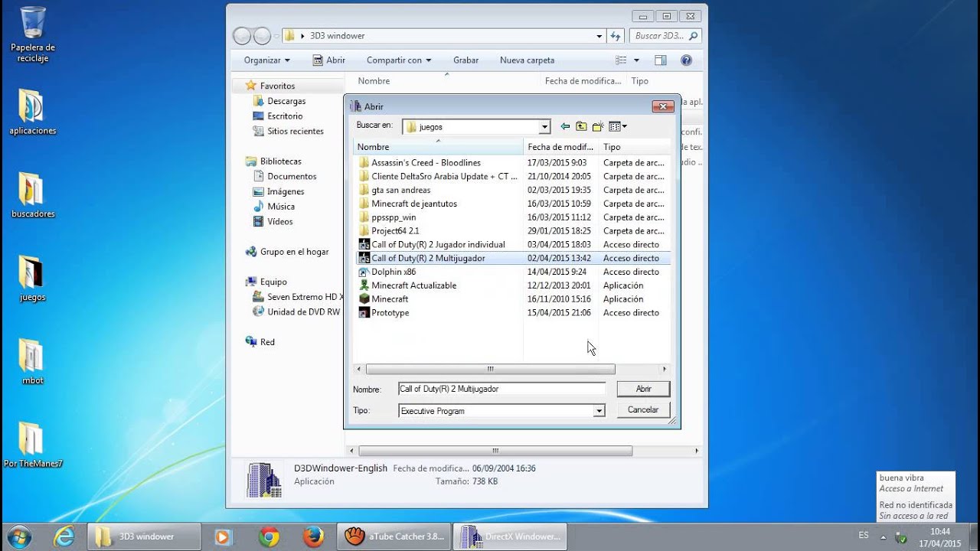Open the Recycle Bin desktop icon

point(32,35)
